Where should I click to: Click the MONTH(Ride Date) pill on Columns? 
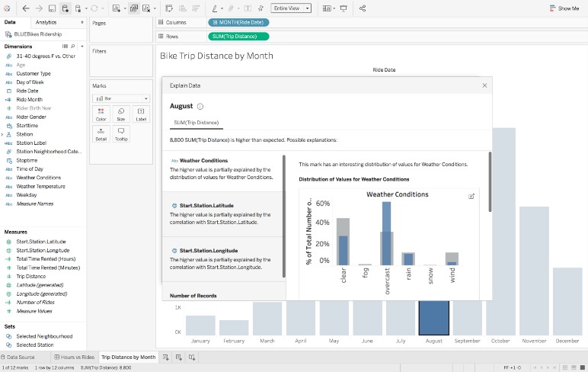point(238,23)
